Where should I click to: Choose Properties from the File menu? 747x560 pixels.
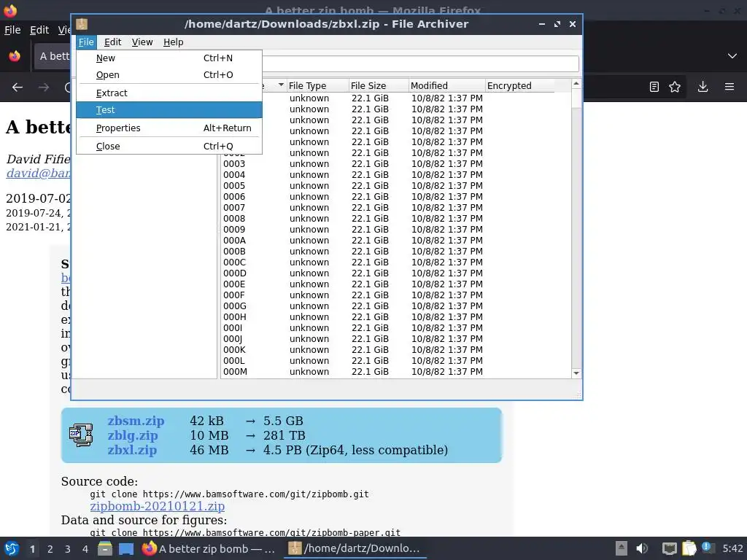[169, 128]
